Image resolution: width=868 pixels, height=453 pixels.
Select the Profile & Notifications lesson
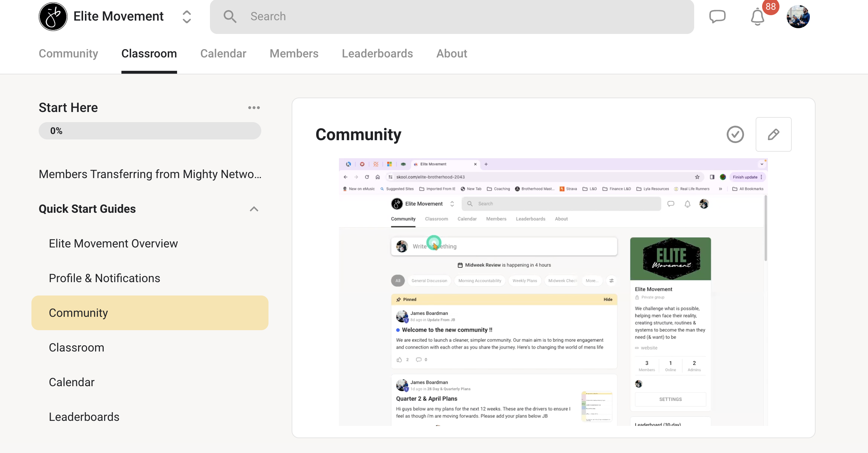point(104,278)
